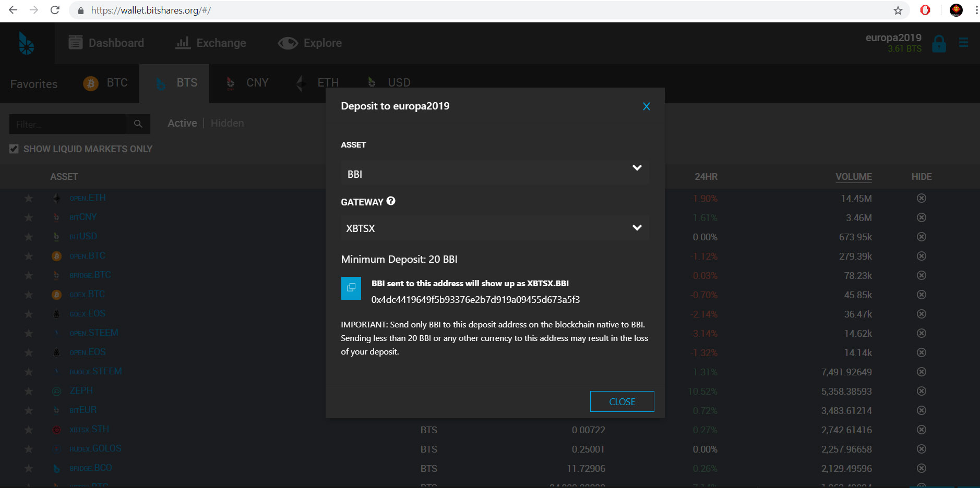Hide the OPEN.ETH market row
980x488 pixels.
pos(922,198)
